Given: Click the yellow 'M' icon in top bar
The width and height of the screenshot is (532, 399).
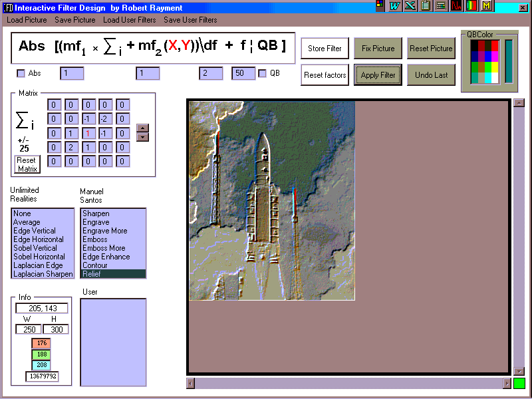Looking at the screenshot, I should (x=487, y=6).
